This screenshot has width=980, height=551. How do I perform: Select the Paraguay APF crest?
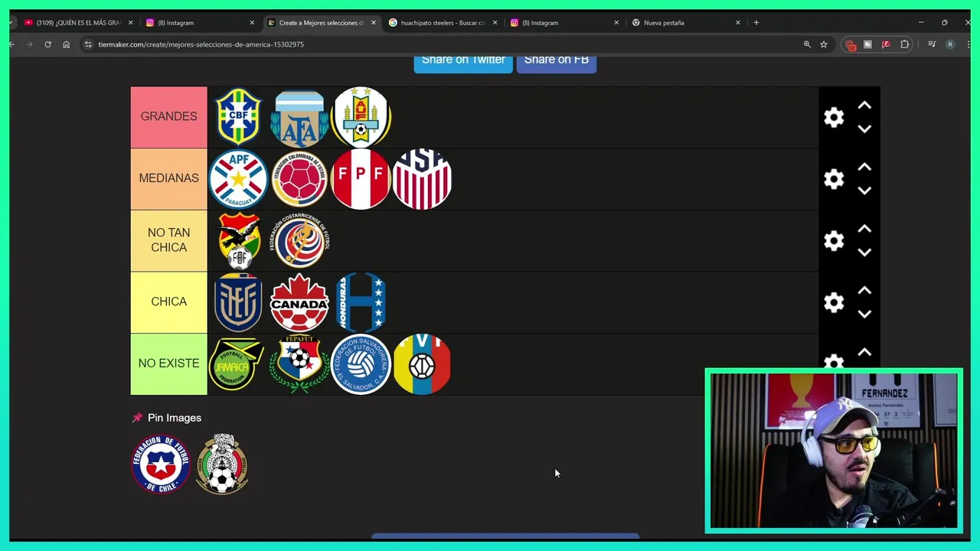point(238,179)
